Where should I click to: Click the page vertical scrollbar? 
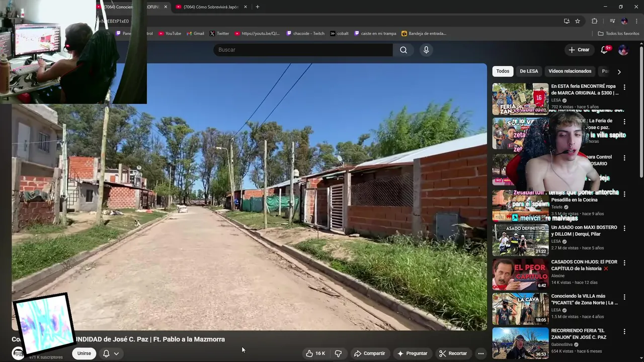point(641,111)
